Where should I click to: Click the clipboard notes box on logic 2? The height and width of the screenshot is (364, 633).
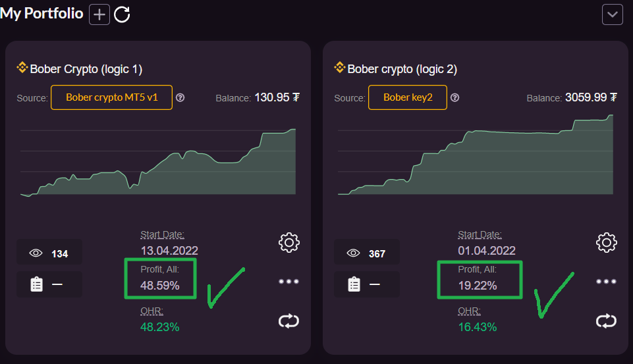click(x=367, y=284)
